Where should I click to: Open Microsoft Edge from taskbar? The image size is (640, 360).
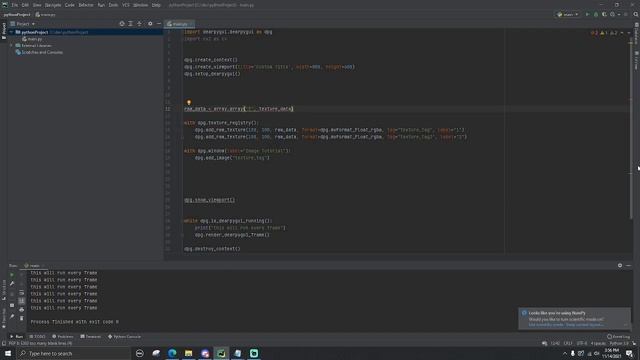(172, 353)
